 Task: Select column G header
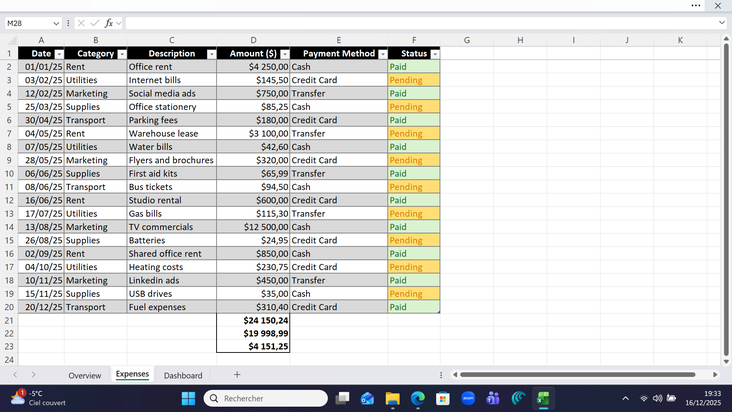click(x=467, y=40)
